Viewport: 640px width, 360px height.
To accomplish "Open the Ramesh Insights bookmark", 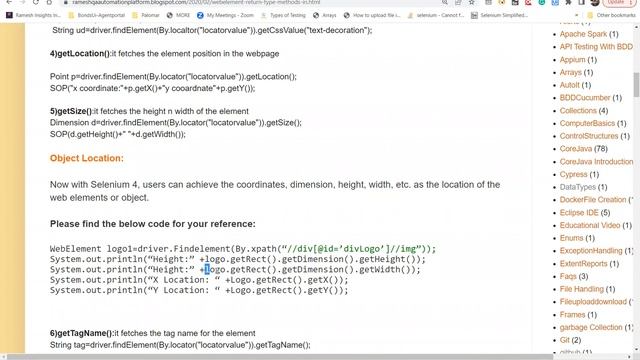I will [x=33, y=16].
